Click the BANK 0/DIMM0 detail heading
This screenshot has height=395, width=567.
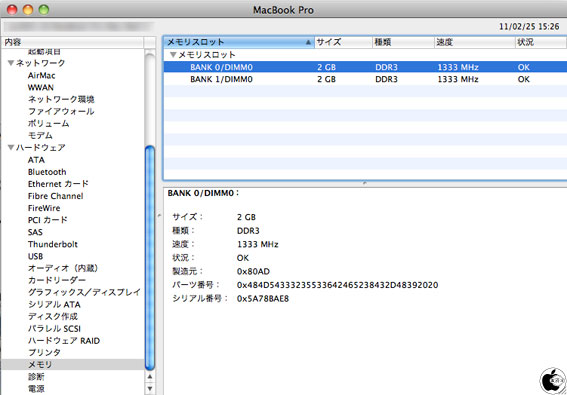click(204, 193)
